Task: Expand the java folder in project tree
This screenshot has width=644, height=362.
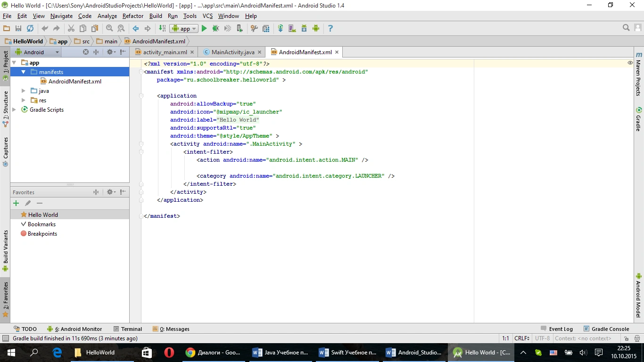Action: 24,91
